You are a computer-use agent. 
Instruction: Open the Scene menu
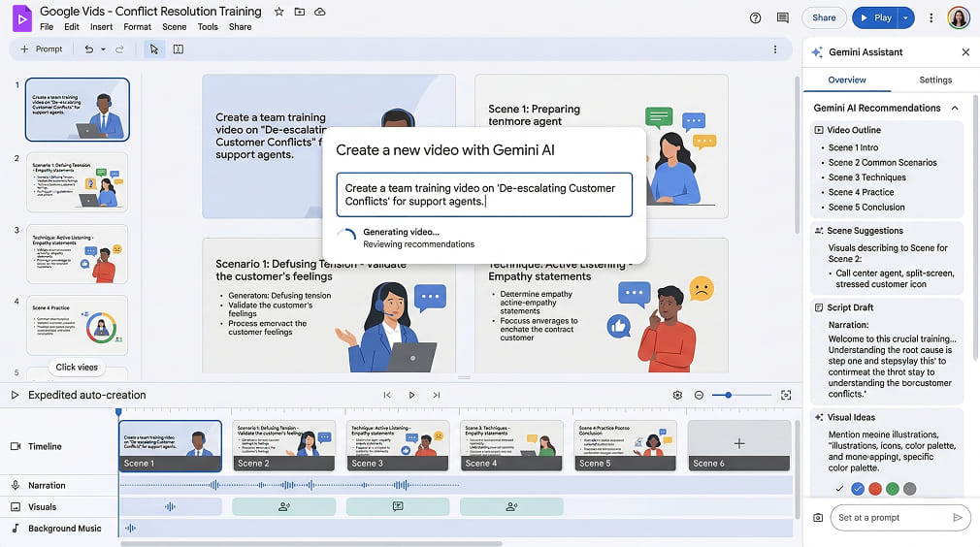pos(175,27)
